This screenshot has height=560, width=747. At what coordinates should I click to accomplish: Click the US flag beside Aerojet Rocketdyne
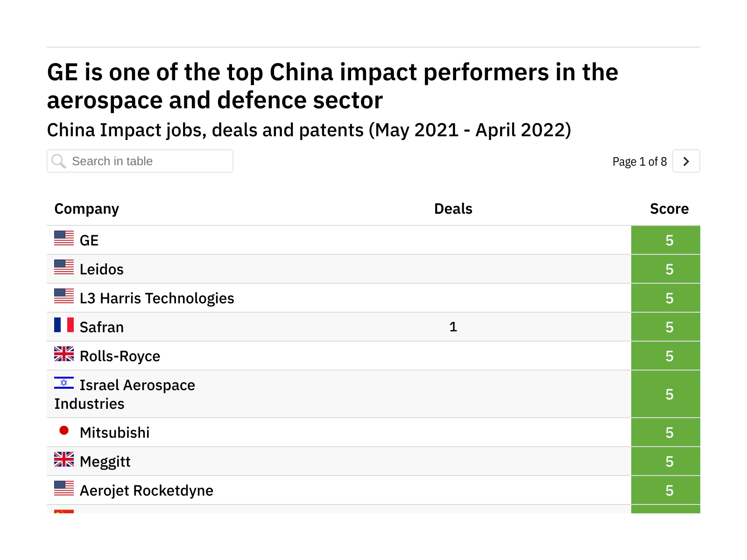pyautogui.click(x=64, y=488)
